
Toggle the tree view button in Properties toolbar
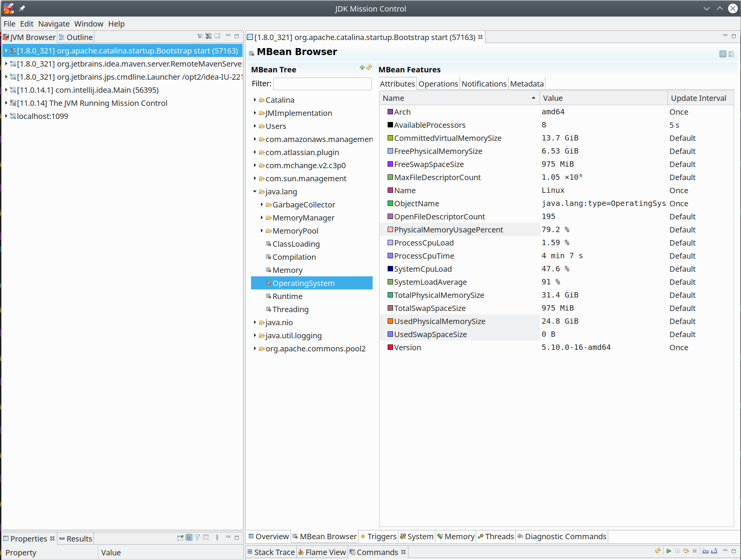pyautogui.click(x=189, y=538)
